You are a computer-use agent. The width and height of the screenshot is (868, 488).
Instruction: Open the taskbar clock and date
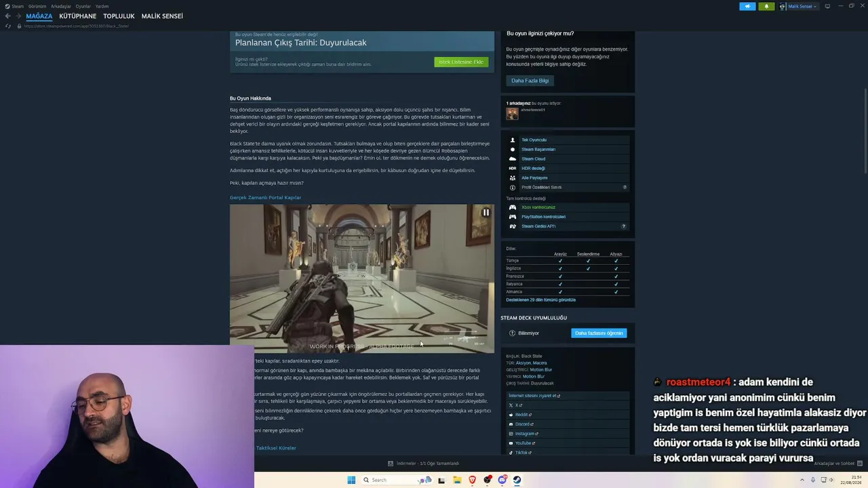852,480
